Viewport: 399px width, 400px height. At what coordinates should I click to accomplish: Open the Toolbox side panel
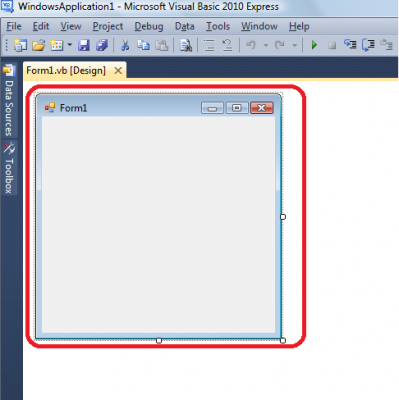[9, 168]
